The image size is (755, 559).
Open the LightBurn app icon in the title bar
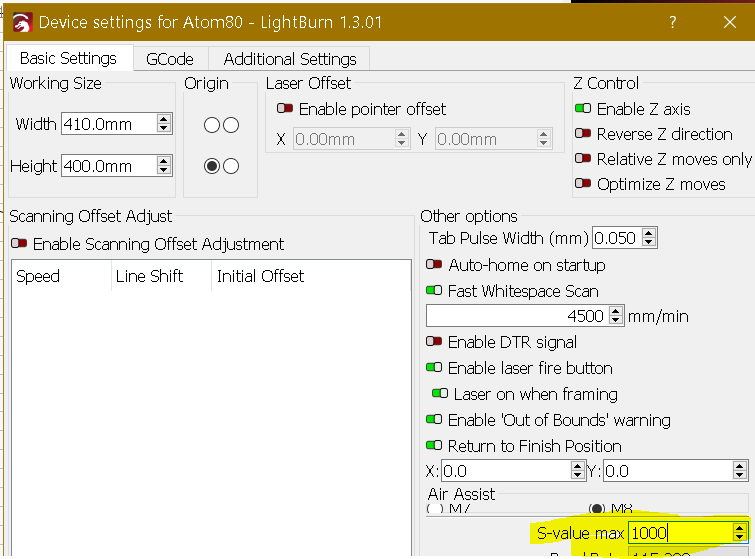click(22, 23)
